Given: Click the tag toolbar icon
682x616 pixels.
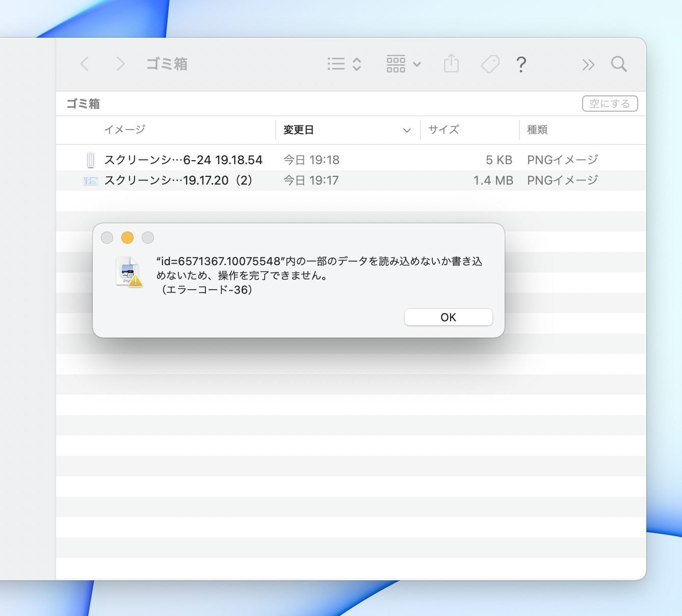Looking at the screenshot, I should coord(490,64).
